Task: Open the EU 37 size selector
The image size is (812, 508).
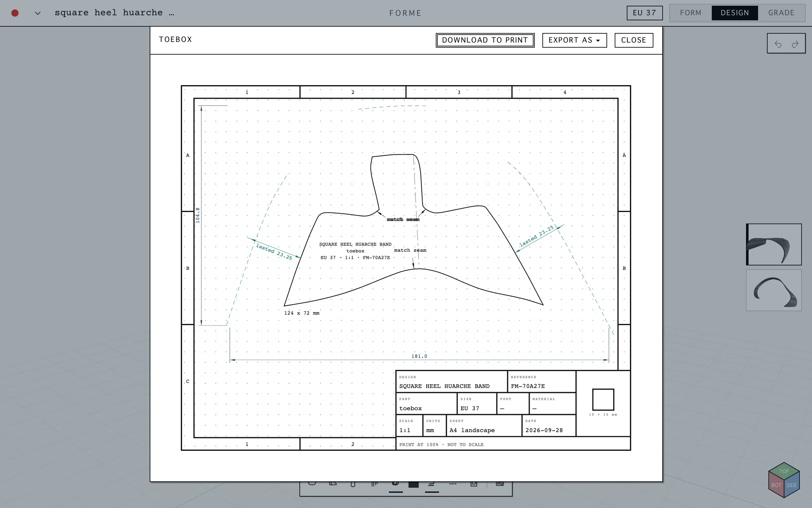Action: point(645,13)
